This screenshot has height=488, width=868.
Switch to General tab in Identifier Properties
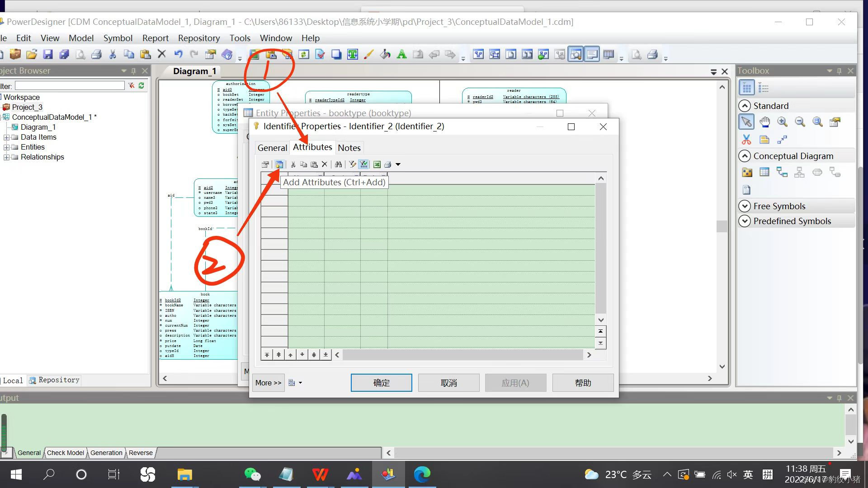point(271,147)
